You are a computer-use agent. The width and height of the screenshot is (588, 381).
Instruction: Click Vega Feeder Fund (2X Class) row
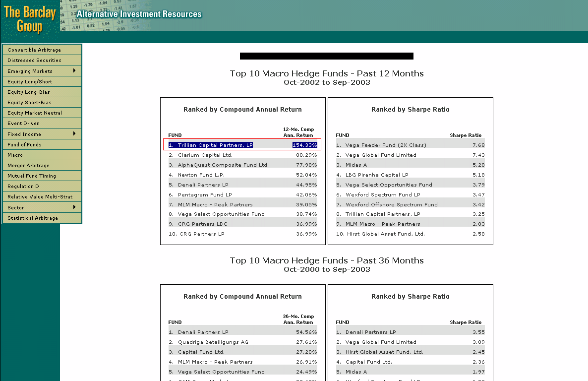click(410, 145)
